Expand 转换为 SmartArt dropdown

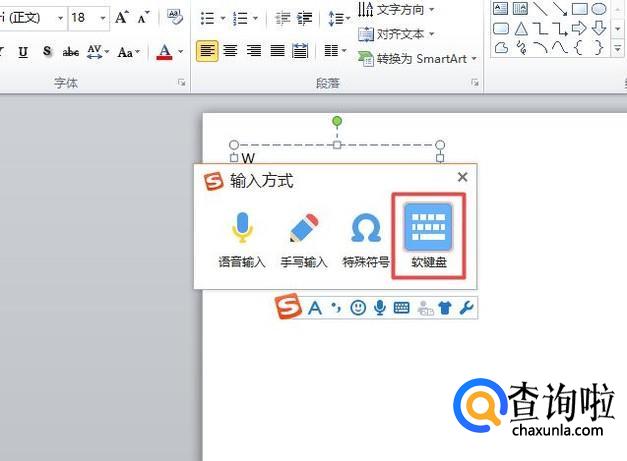pos(473,59)
